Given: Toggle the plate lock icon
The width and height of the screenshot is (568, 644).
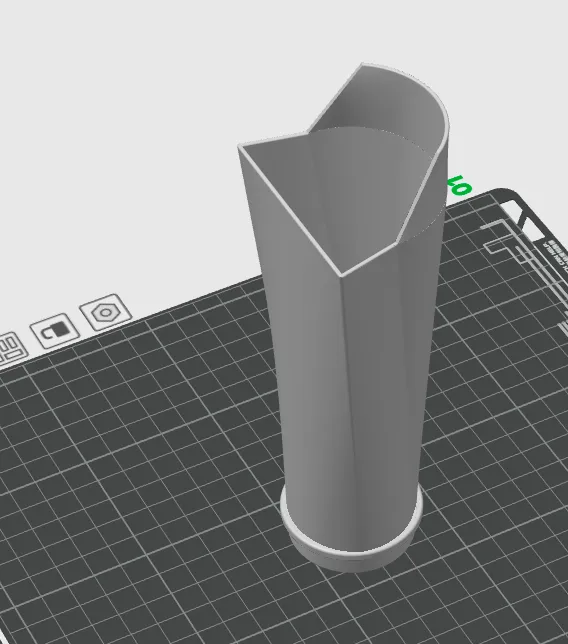Looking at the screenshot, I should point(55,331).
